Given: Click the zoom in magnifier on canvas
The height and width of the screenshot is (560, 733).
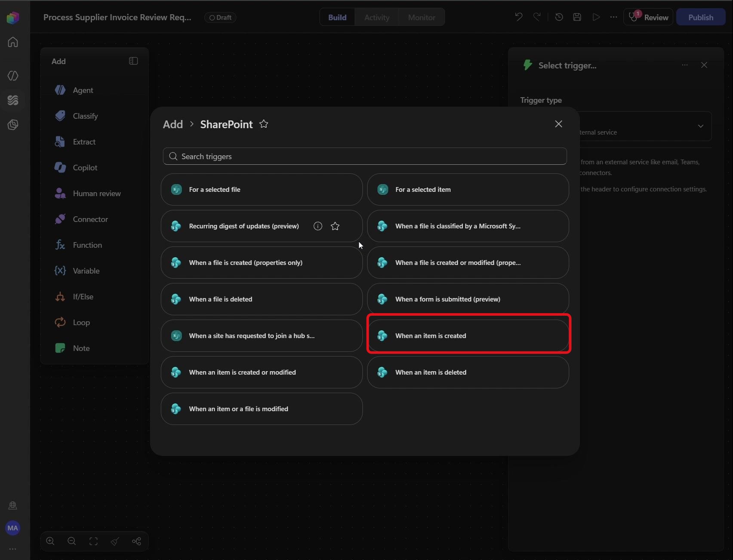Looking at the screenshot, I should point(50,542).
